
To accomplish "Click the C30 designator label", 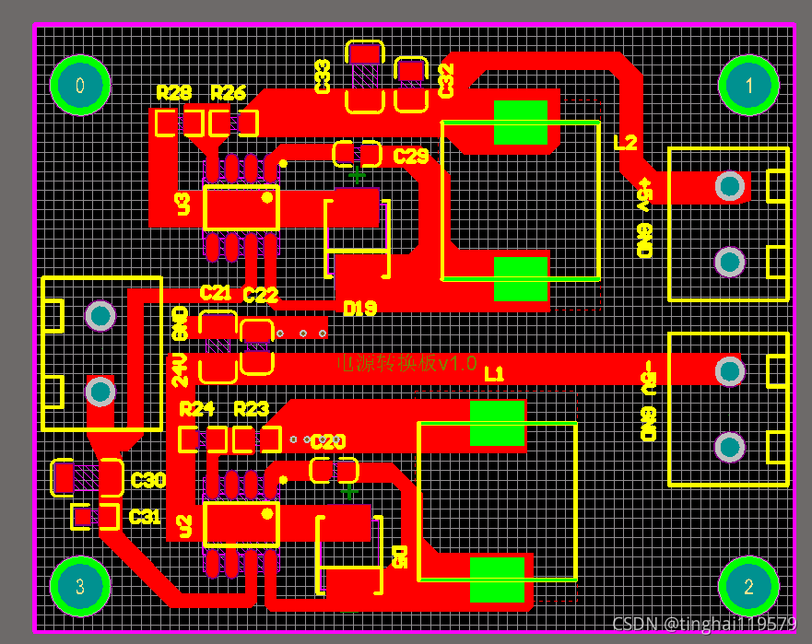I will coord(148,480).
